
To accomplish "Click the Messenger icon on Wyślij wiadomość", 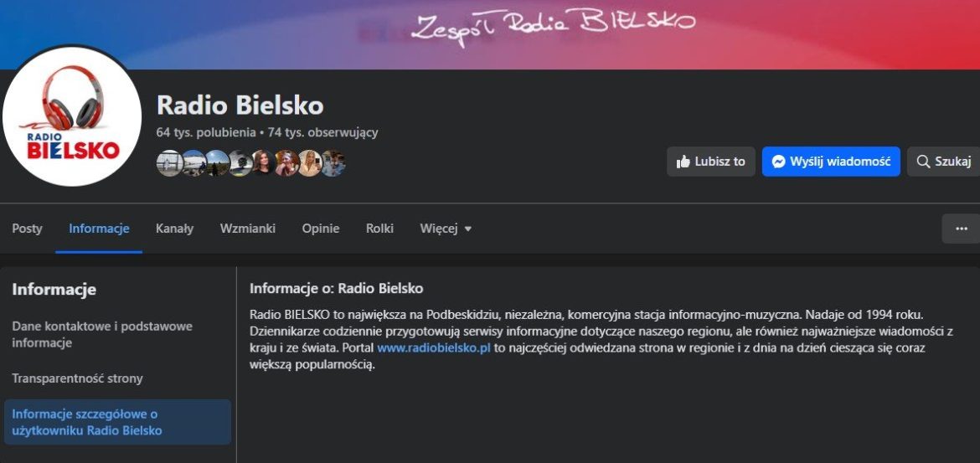I will point(778,162).
